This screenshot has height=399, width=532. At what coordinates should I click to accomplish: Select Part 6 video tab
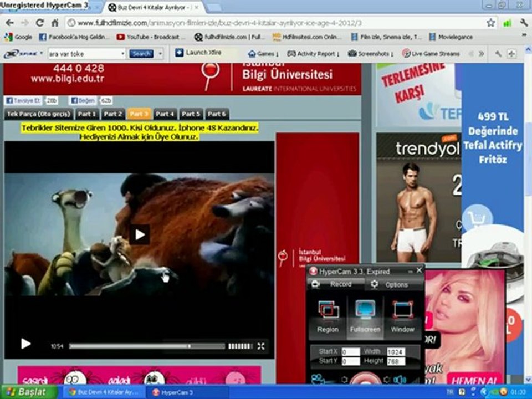coord(217,114)
